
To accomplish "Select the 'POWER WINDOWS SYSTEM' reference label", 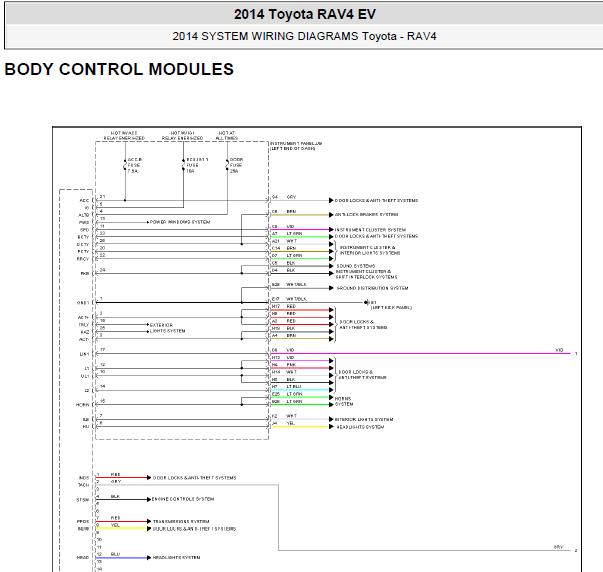I will (180, 222).
